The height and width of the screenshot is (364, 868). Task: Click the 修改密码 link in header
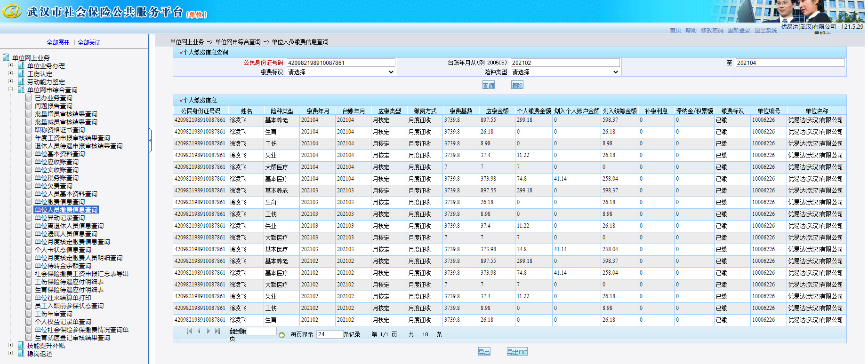(712, 31)
